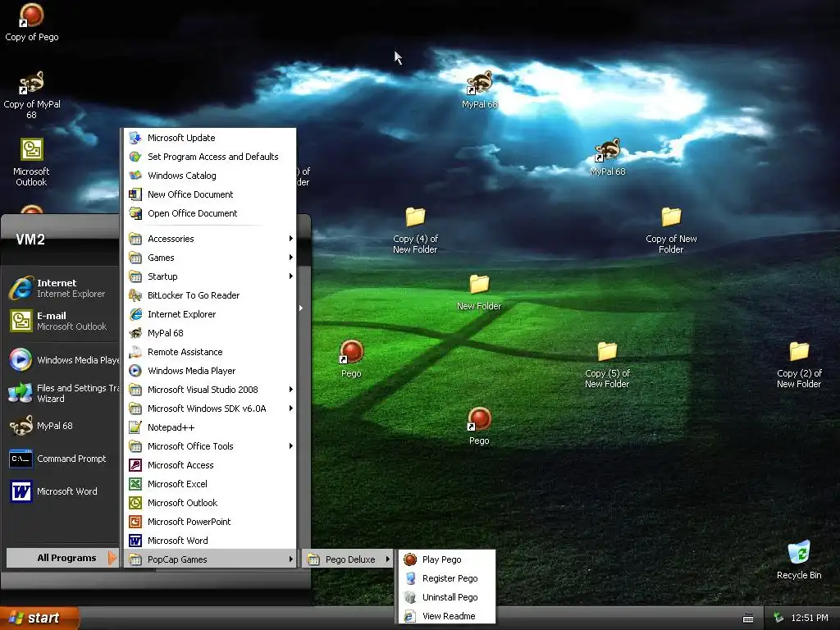Launch Microsoft Outlook from All Programs list

click(210, 503)
